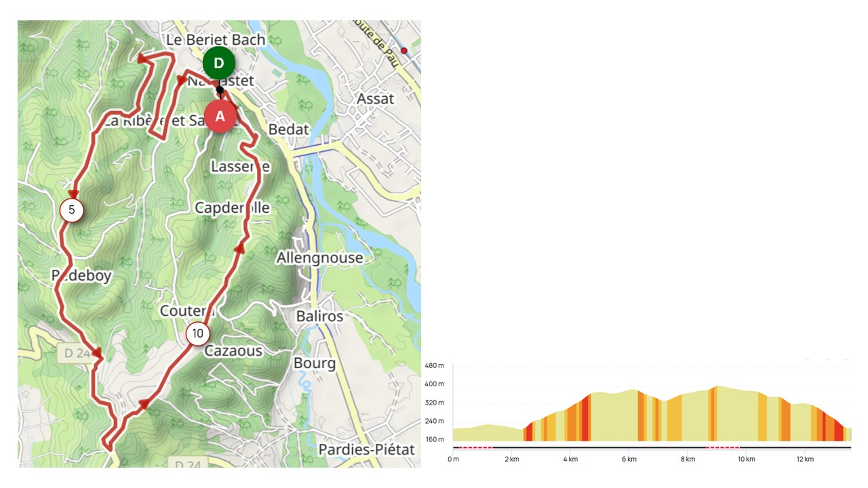Select the kilometer 10 waypoint marker
The width and height of the screenshot is (868, 488).
tap(197, 333)
